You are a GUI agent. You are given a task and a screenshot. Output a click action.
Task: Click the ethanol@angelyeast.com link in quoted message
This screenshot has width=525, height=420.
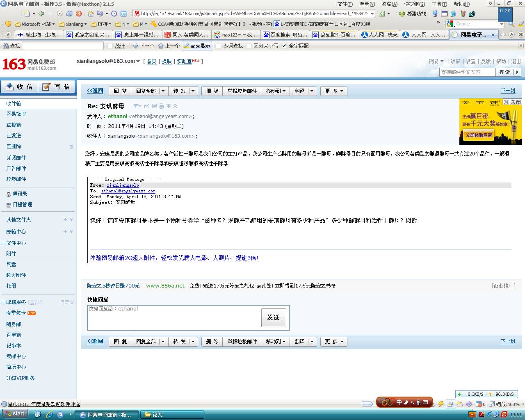click(128, 191)
